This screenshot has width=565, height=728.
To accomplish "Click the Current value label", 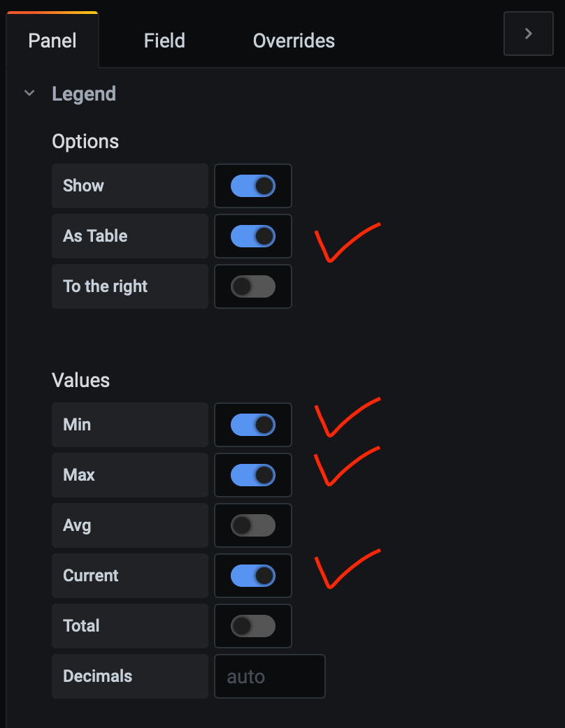I will (91, 576).
